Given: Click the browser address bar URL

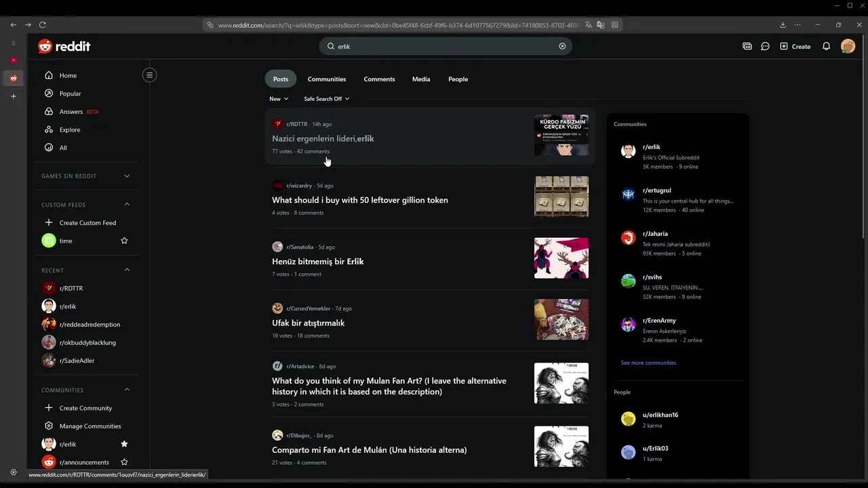Looking at the screenshot, I should click(398, 25).
